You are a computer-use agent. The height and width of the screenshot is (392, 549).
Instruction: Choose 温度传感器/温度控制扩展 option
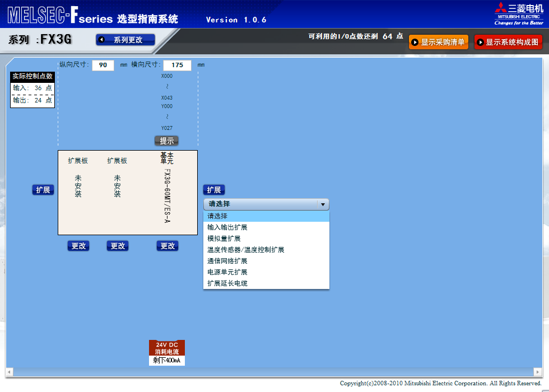246,250
